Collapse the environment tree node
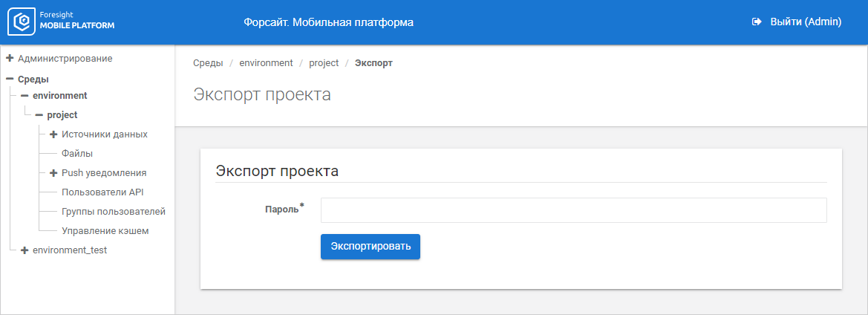 25,96
